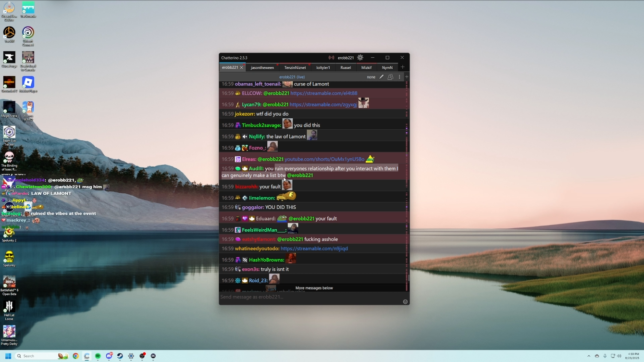
Task: Click username Fozno_ in chat
Action: tap(257, 148)
